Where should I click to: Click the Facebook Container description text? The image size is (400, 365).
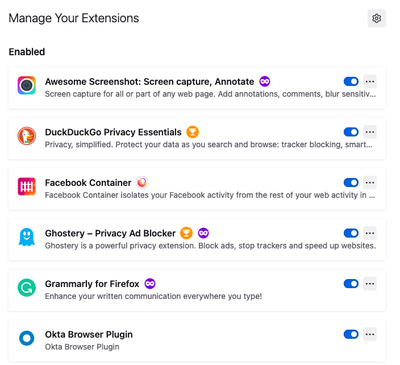[210, 195]
